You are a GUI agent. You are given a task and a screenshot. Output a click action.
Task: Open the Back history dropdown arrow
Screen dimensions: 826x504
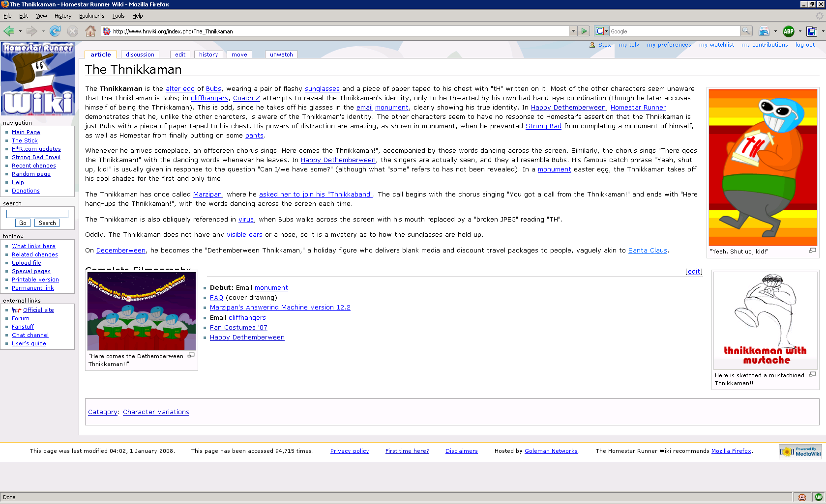pyautogui.click(x=20, y=31)
